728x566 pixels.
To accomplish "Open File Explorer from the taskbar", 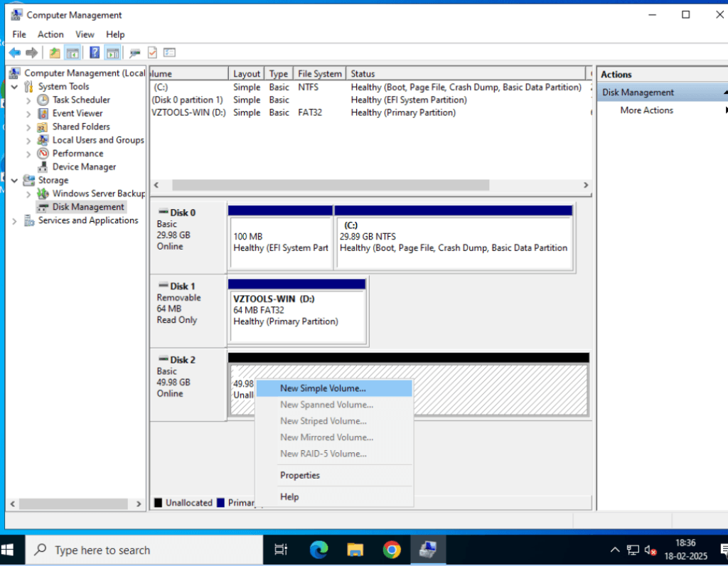I will pyautogui.click(x=355, y=550).
